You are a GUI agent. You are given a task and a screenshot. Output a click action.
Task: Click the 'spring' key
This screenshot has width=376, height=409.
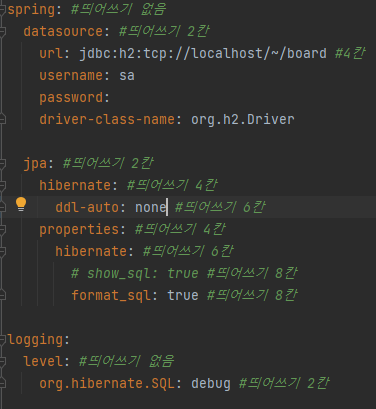31,10
